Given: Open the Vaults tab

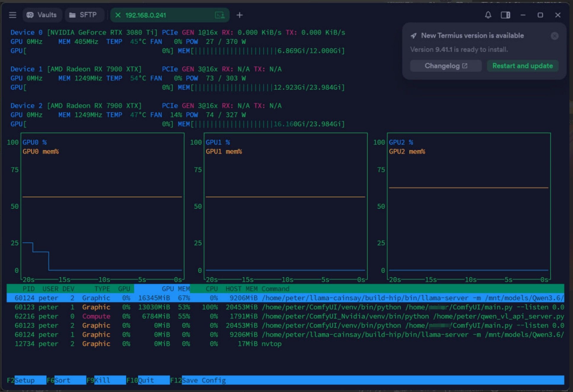Looking at the screenshot, I should click(42, 15).
